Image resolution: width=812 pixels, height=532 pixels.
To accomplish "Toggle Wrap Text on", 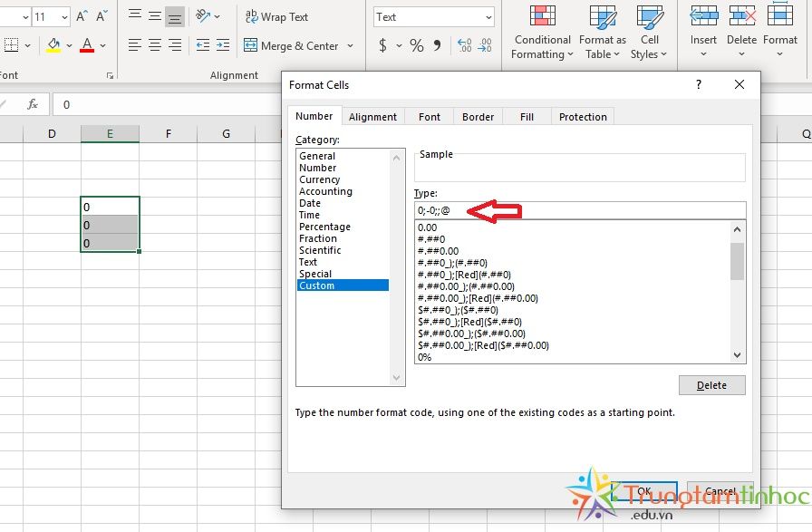I will point(276,16).
